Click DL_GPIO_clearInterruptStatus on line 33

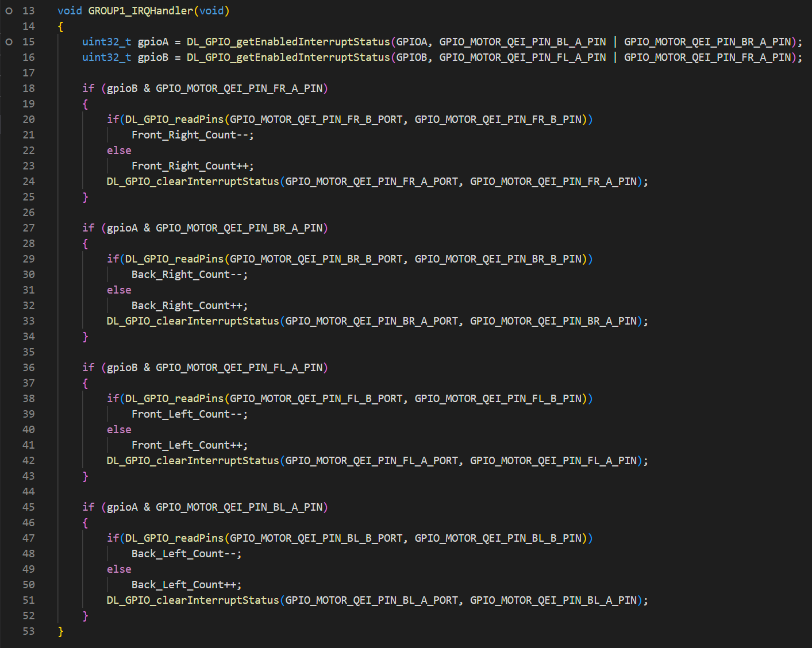[193, 321]
